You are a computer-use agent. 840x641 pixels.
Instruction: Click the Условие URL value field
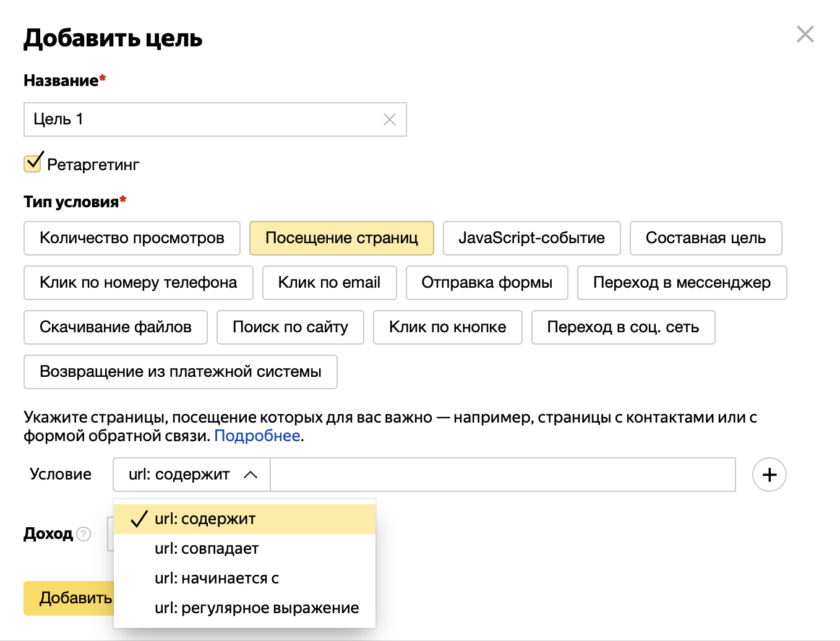tap(503, 475)
